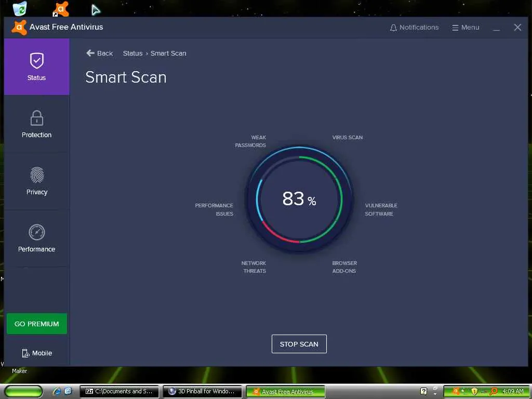Click the GO PREMIUM button
The image size is (532, 399).
[37, 324]
